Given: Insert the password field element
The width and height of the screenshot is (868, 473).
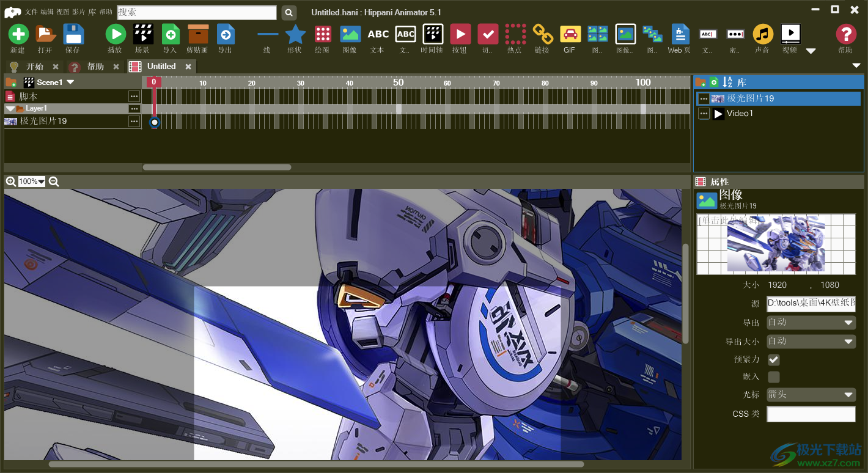Looking at the screenshot, I should pos(735,34).
